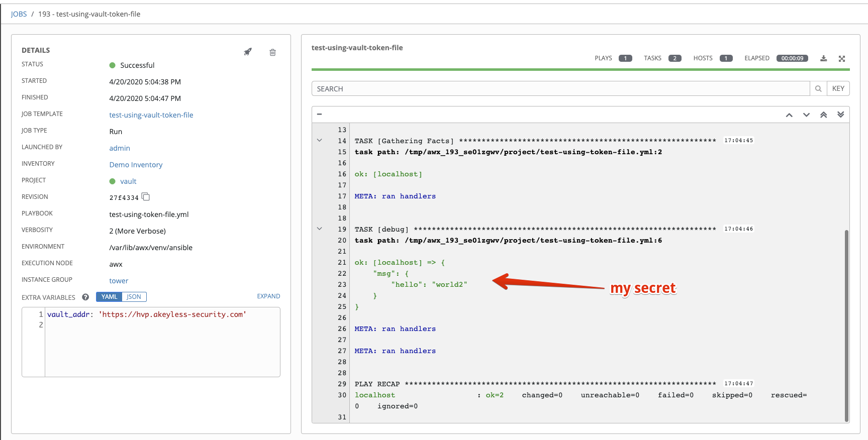This screenshot has width=868, height=440.
Task: Open the test-using-vault-token-file job template link
Action: click(151, 115)
